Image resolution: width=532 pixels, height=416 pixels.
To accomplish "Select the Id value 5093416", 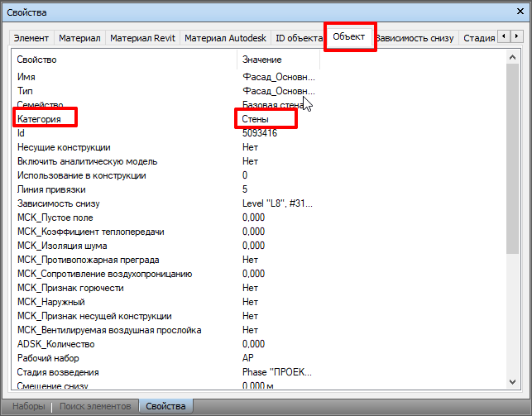I will [259, 133].
